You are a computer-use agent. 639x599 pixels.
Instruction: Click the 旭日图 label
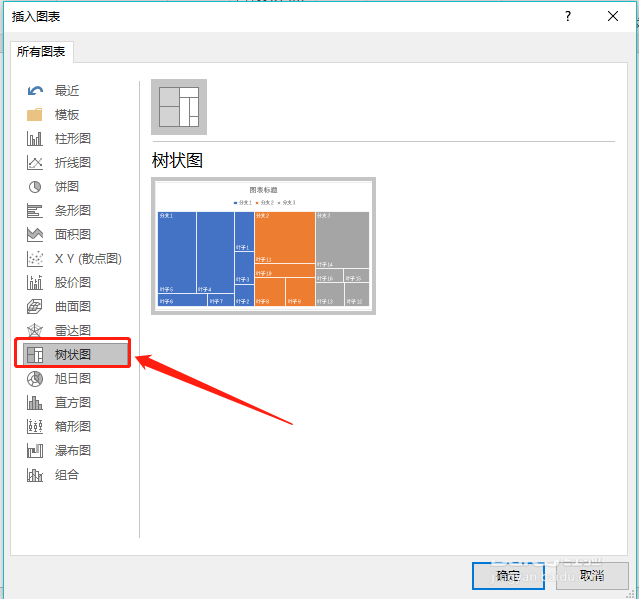73,379
